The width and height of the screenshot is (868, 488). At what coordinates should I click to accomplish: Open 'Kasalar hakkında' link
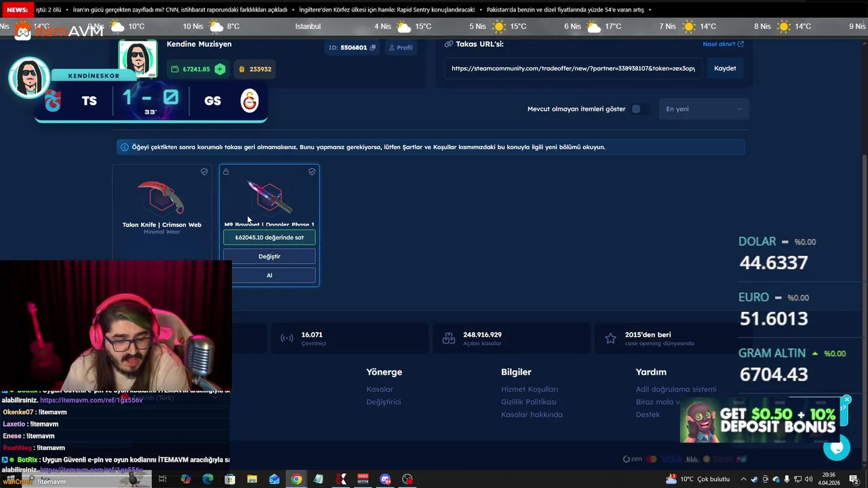(x=532, y=415)
